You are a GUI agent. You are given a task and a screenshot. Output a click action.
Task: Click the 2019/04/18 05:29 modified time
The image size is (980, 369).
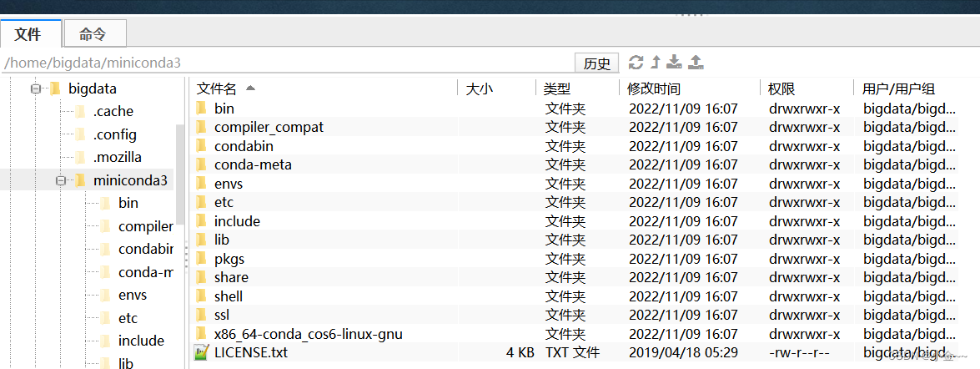[684, 352]
